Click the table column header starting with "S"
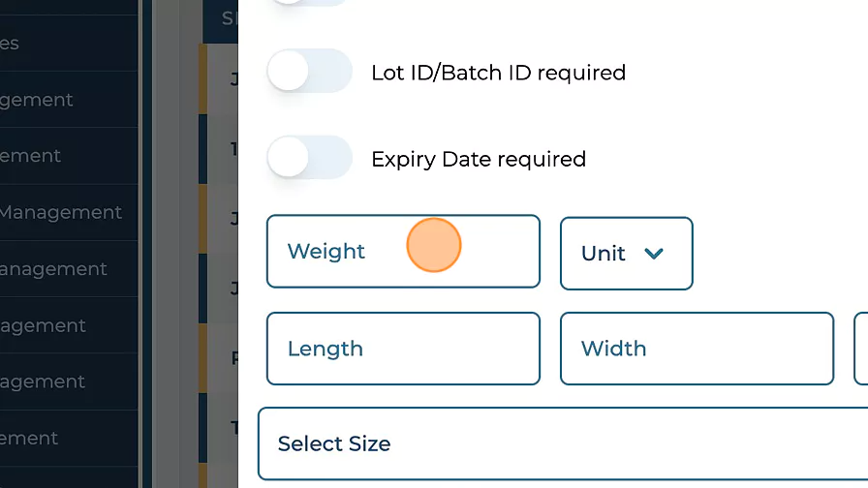This screenshot has height=488, width=868. [x=229, y=18]
